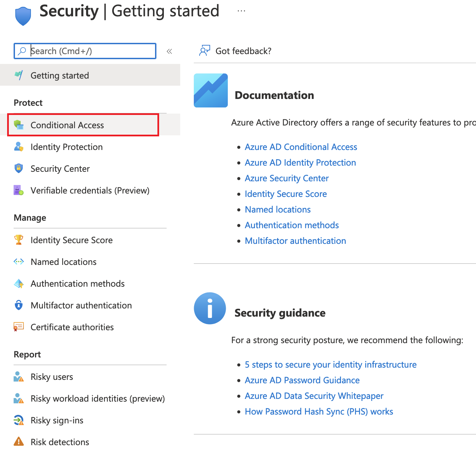Image resolution: width=476 pixels, height=455 pixels.
Task: Click the Security Center shield icon
Action: click(x=19, y=168)
